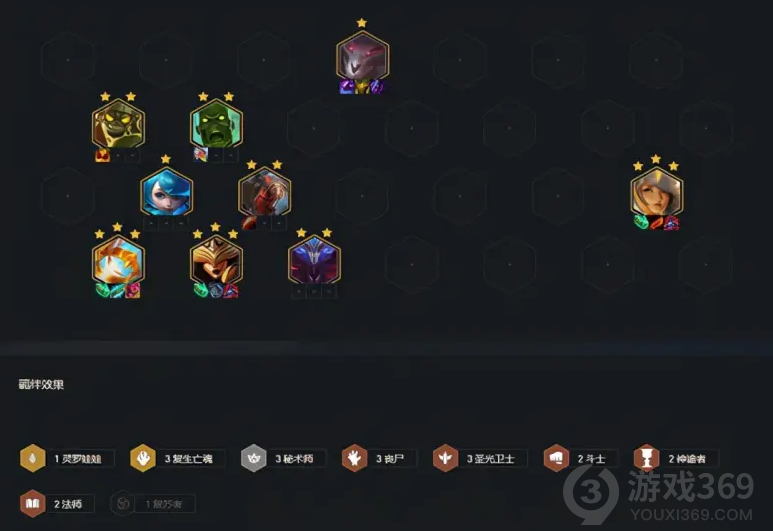
Task: Click the three-star golden helmet champion
Action: point(216,260)
